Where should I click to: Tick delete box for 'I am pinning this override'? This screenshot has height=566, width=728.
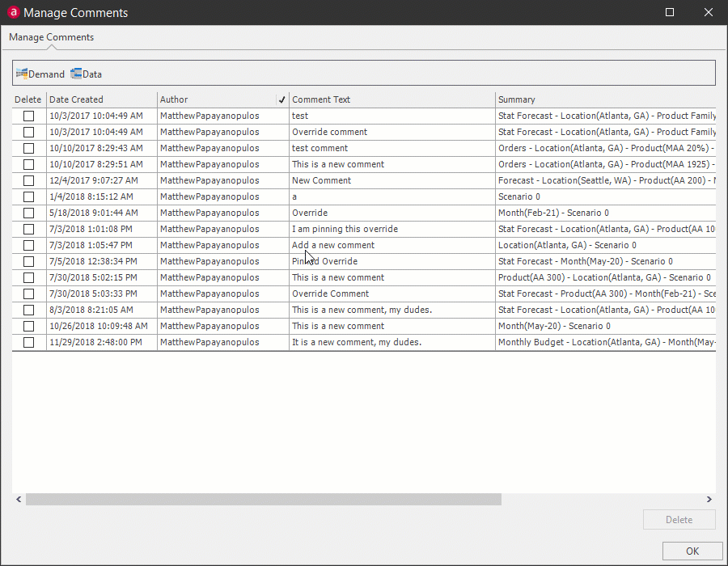click(x=29, y=229)
